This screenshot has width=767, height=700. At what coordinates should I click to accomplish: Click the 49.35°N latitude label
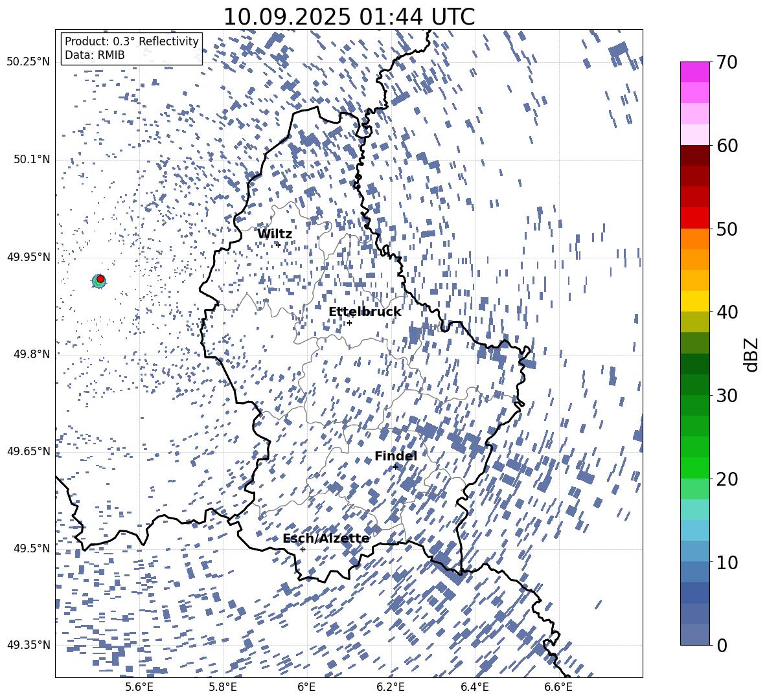click(29, 645)
